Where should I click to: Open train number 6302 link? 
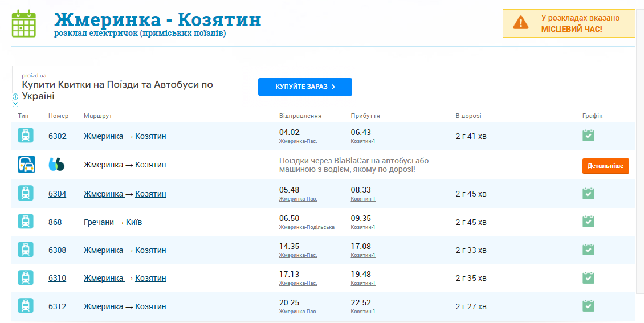point(57,137)
